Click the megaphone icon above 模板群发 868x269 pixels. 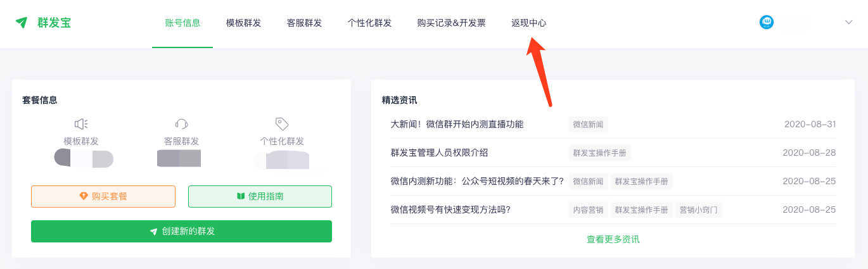pos(81,124)
